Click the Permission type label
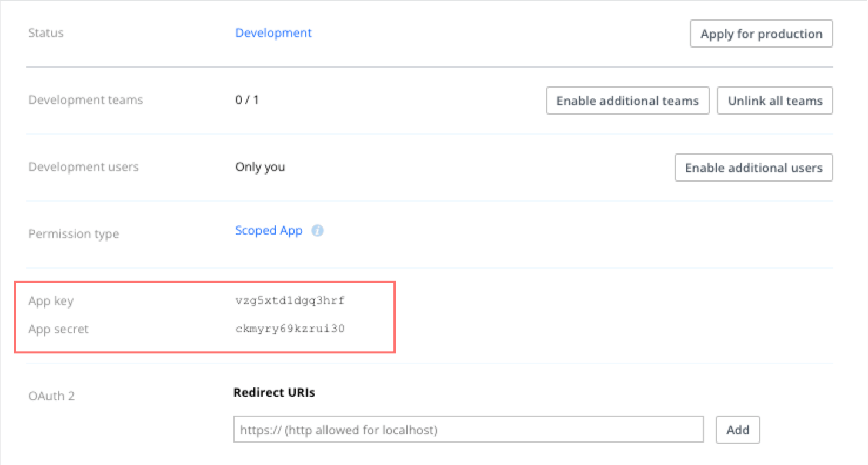868x465 pixels. [x=74, y=234]
